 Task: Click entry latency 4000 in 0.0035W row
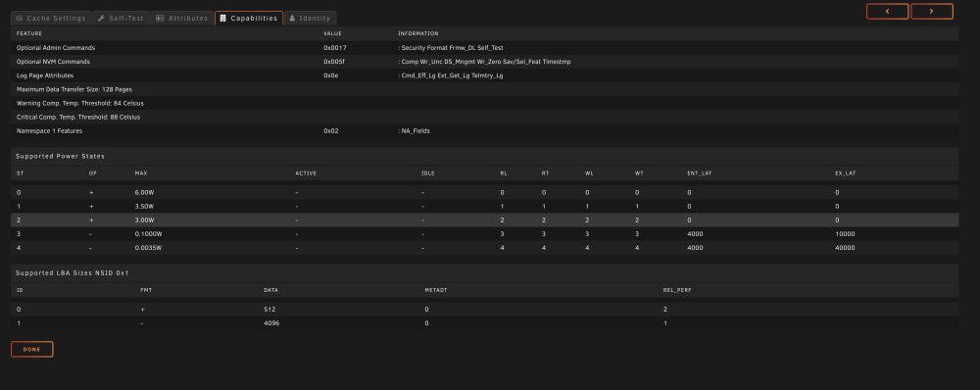pos(695,248)
